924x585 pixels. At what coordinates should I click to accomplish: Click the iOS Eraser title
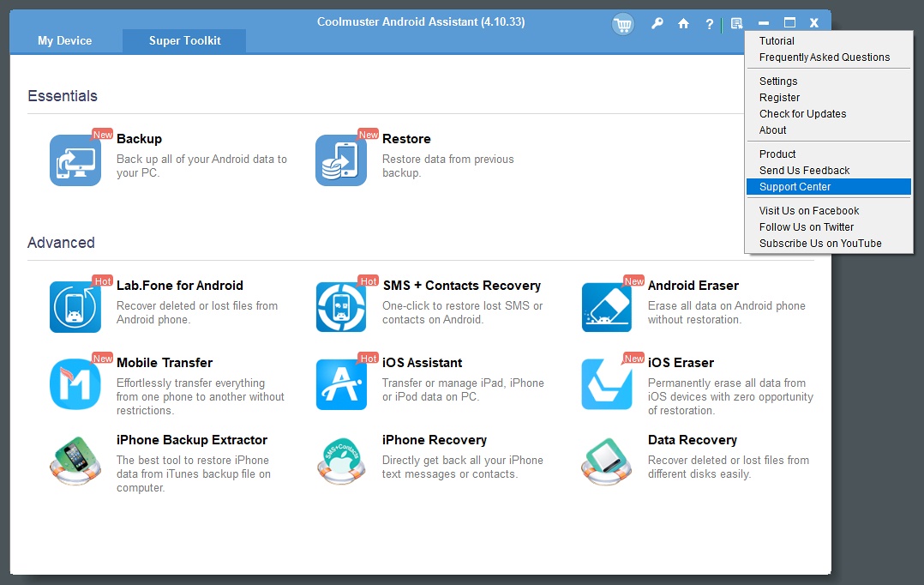[681, 363]
